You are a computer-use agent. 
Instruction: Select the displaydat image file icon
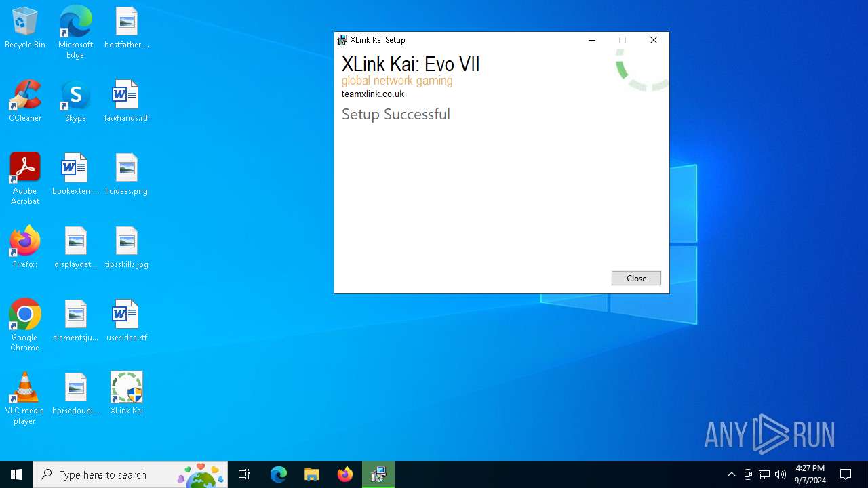(x=75, y=248)
